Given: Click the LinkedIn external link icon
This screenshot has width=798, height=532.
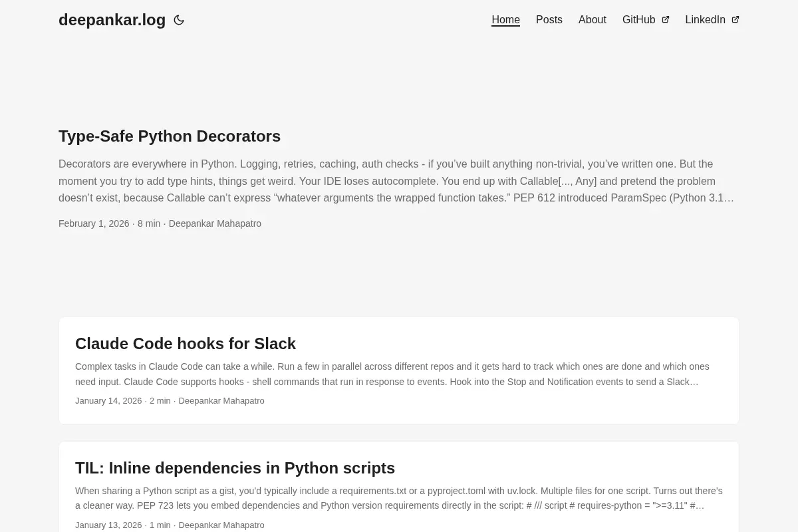Looking at the screenshot, I should coord(735,20).
